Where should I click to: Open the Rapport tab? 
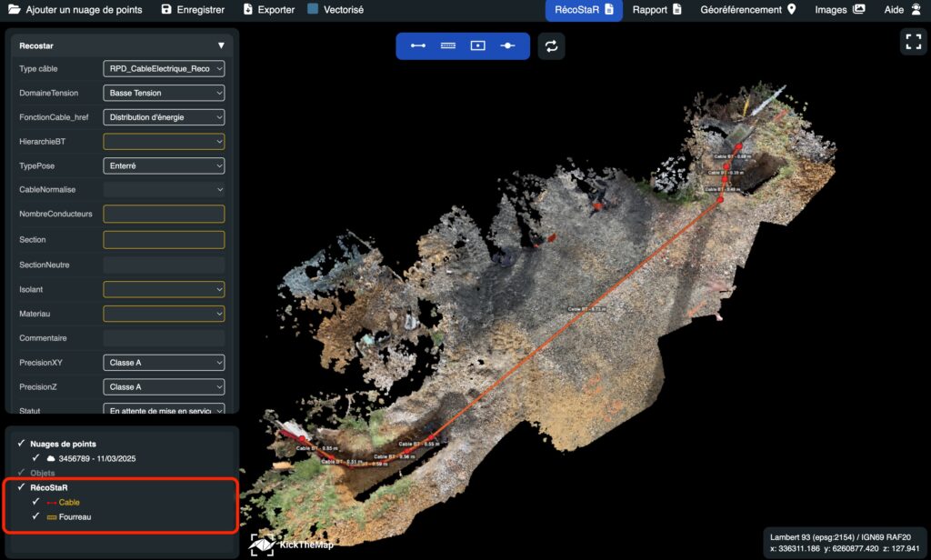657,9
